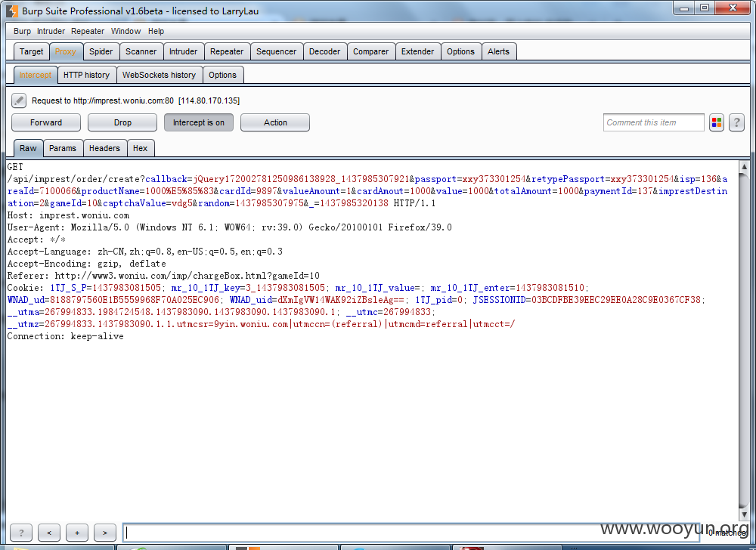Select the Intercept sub-tab

(x=36, y=75)
